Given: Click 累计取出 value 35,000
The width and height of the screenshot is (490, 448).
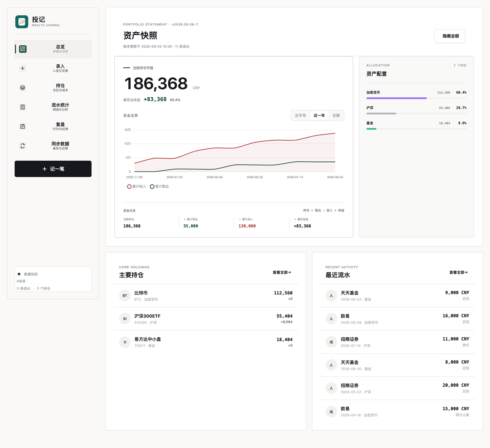Looking at the screenshot, I should click(191, 226).
